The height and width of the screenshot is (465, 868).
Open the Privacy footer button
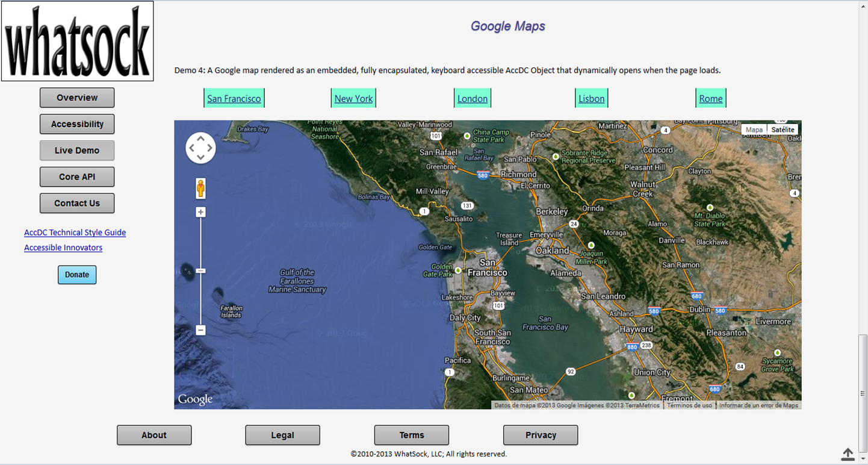[x=541, y=435]
